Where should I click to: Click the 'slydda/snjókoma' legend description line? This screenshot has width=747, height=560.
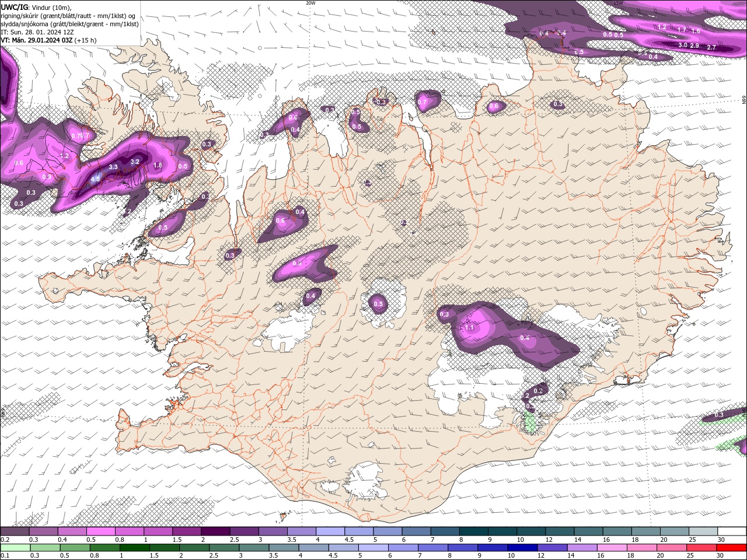click(x=69, y=24)
